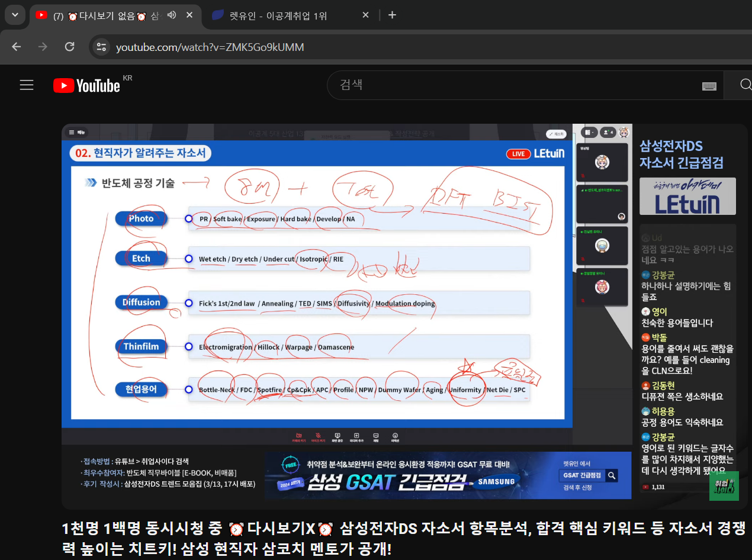Reload the page with the refresh button
752x560 pixels.
69,47
